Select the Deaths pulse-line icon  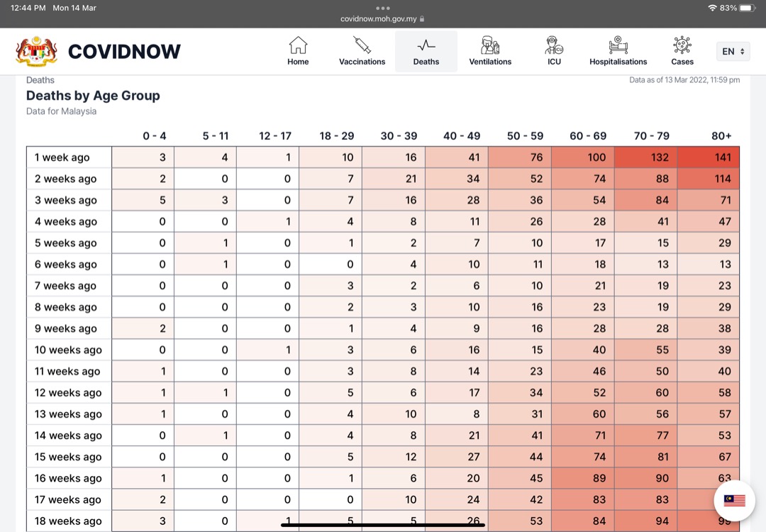point(426,45)
